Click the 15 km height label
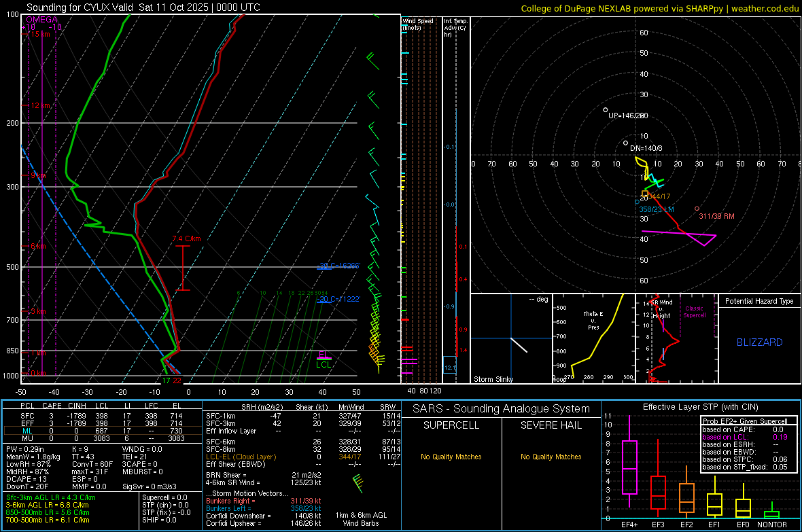The image size is (802, 532). click(40, 34)
